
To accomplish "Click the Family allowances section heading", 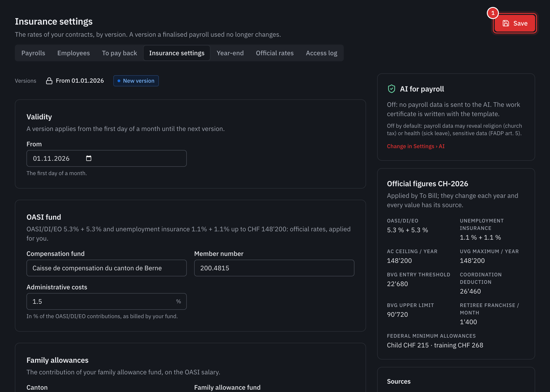I will [57, 360].
